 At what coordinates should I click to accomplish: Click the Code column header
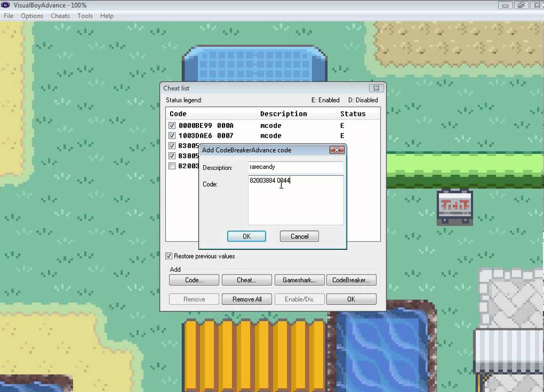[x=211, y=114]
